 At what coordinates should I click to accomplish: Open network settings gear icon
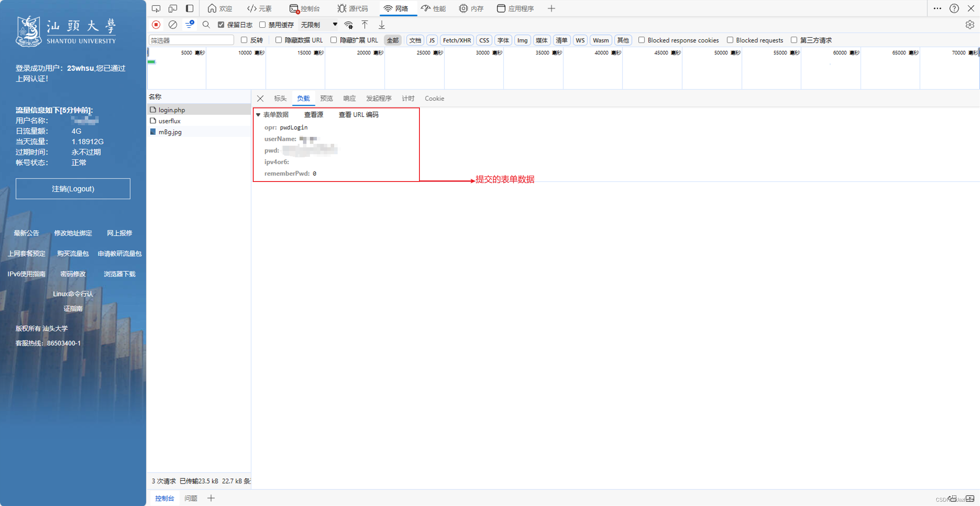[x=970, y=25]
